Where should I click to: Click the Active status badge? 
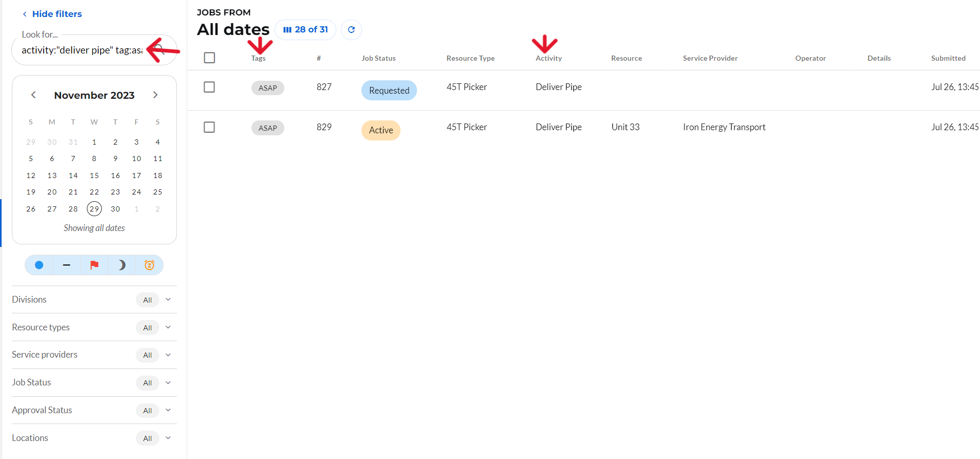(x=381, y=130)
